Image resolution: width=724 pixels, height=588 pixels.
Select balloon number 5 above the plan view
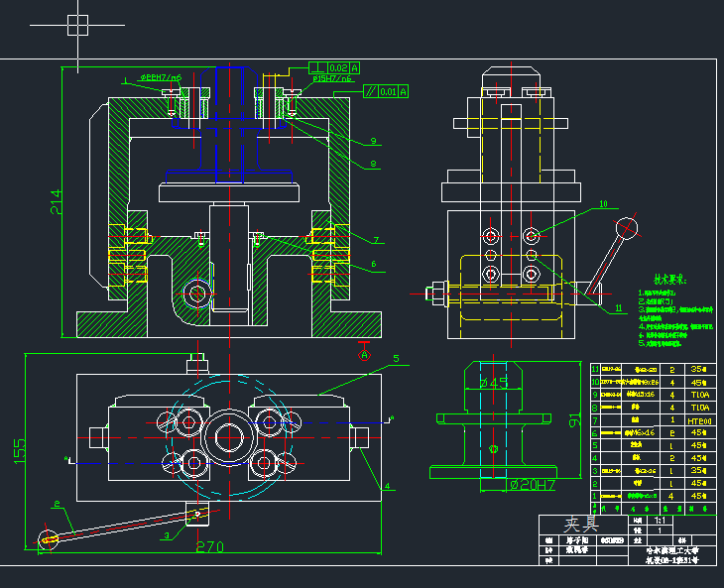click(x=396, y=359)
